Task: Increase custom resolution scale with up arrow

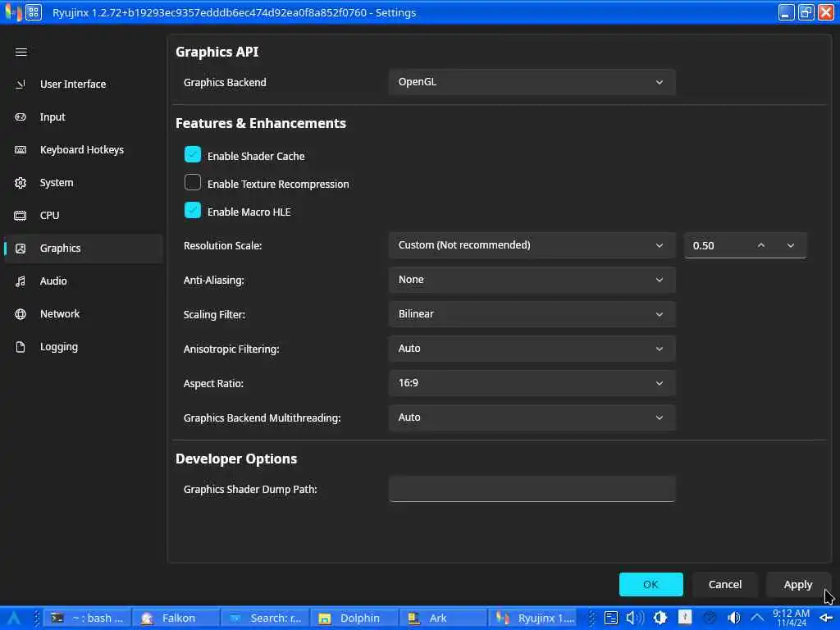Action: [x=761, y=245]
